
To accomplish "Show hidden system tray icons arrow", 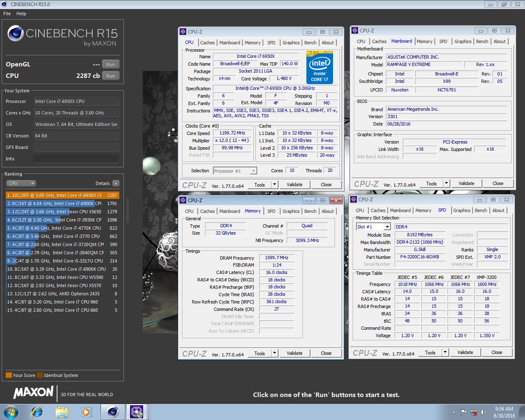I will [454, 412].
